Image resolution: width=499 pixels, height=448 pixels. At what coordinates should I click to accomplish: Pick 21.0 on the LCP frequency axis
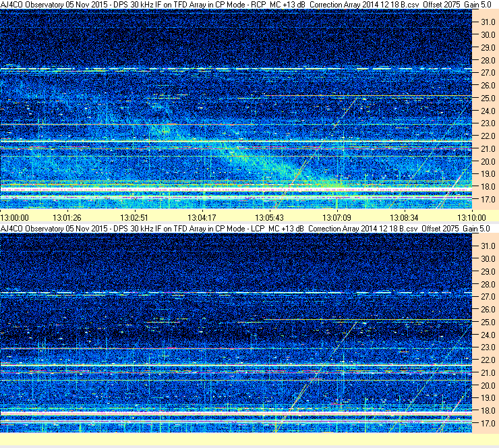488,373
